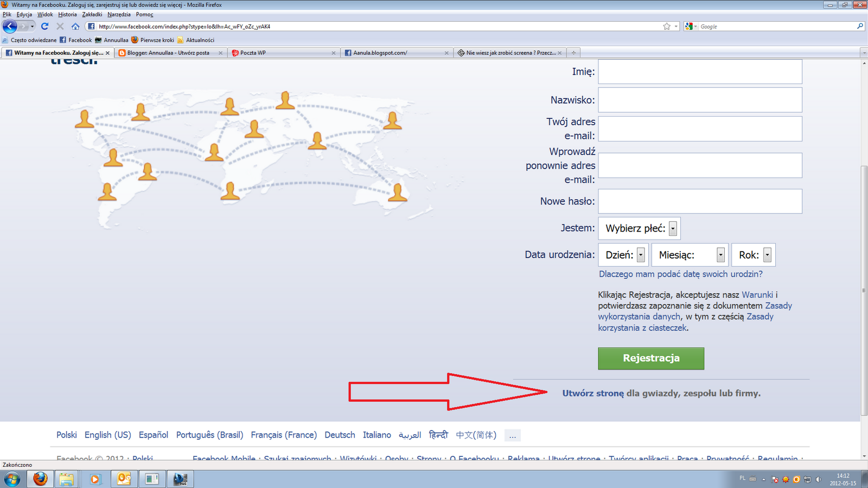868x488 pixels.
Task: Click the green Rejestracja button
Action: [651, 358]
